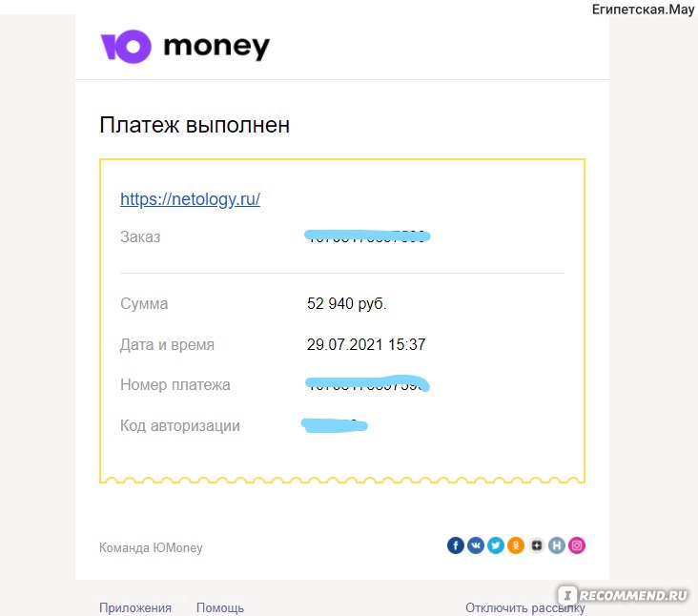The height and width of the screenshot is (616, 698).
Task: Click the Команда ЮMoney signature text
Action: coord(151,547)
